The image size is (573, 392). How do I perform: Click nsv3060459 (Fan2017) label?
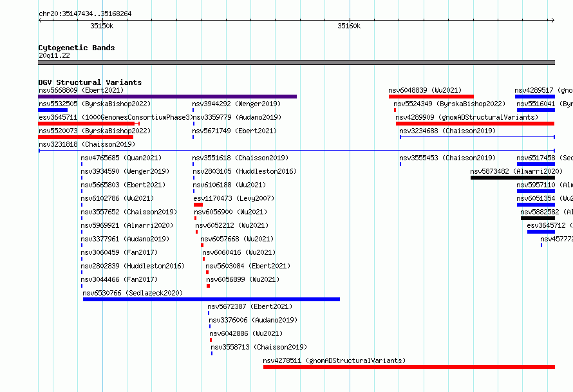120,252
